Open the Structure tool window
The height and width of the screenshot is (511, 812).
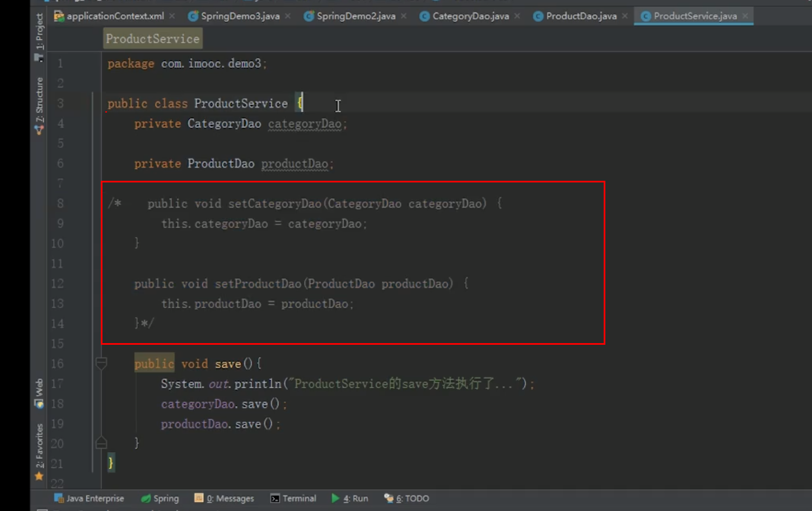(39, 100)
